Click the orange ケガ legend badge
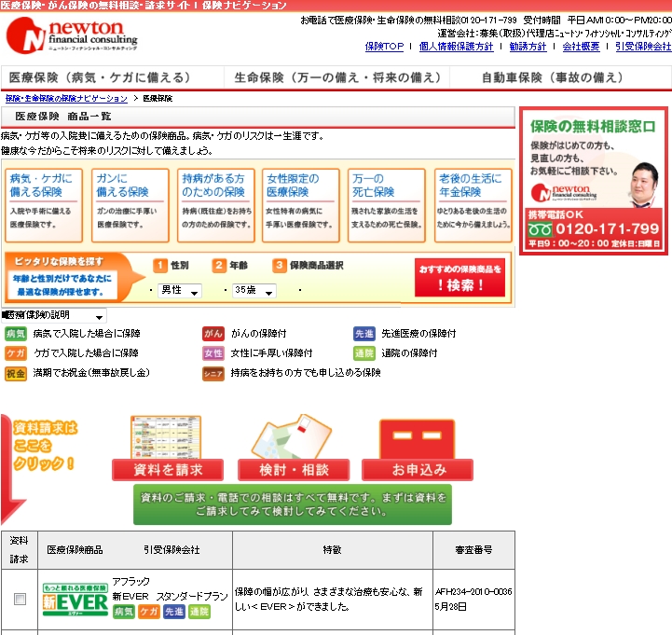The width and height of the screenshot is (672, 635). pos(16,353)
